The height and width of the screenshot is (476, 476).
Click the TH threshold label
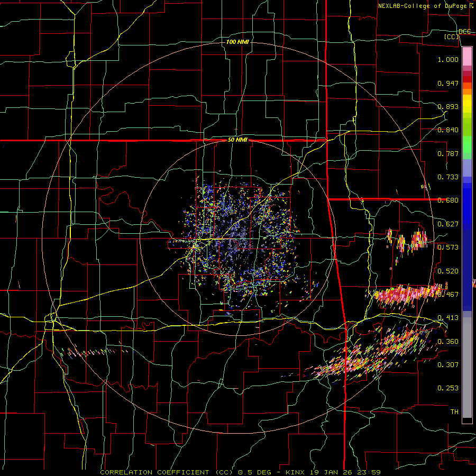click(454, 412)
